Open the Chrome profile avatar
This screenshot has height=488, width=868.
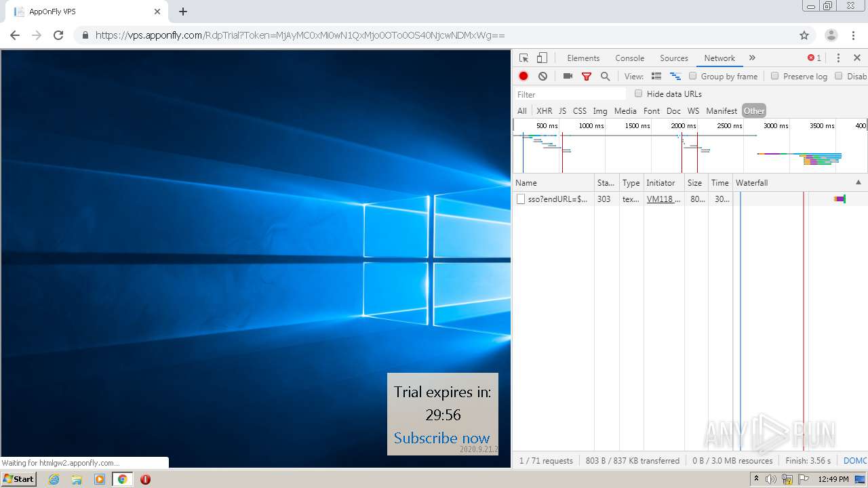tap(831, 35)
